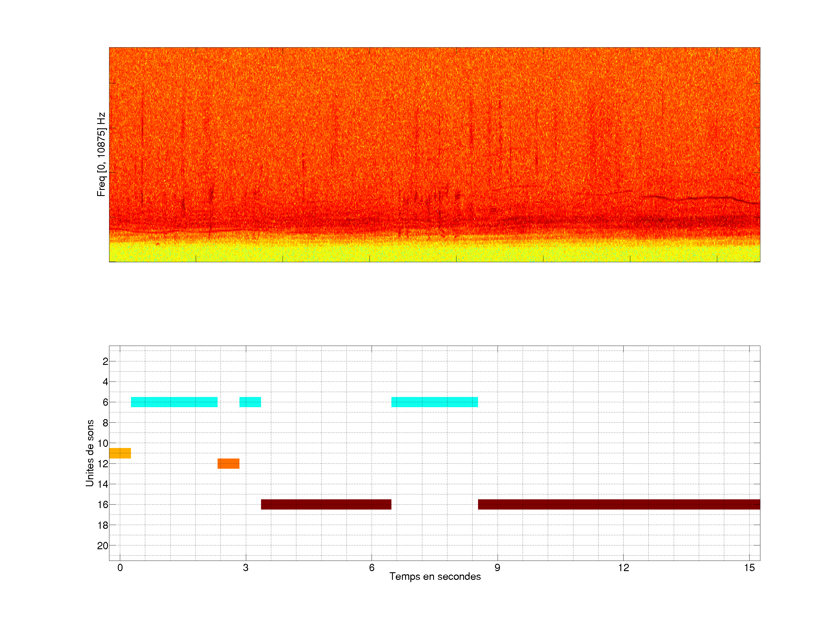Click x-axis tick label 0
Image resolution: width=840 pixels, height=630 pixels.
[120, 568]
